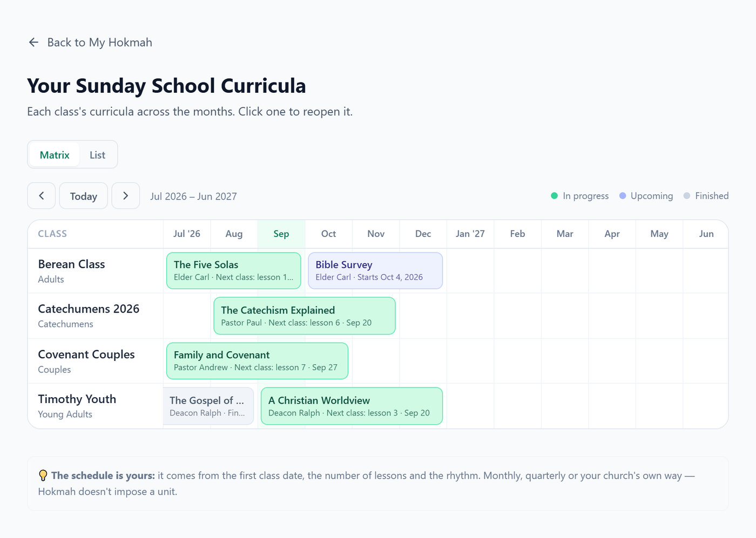Advance to next period with right chevron

[x=126, y=196]
